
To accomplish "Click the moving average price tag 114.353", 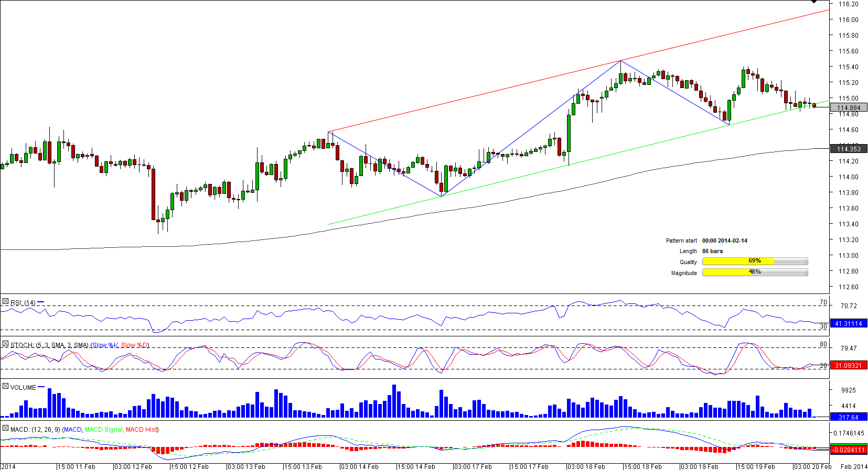I will 849,149.
